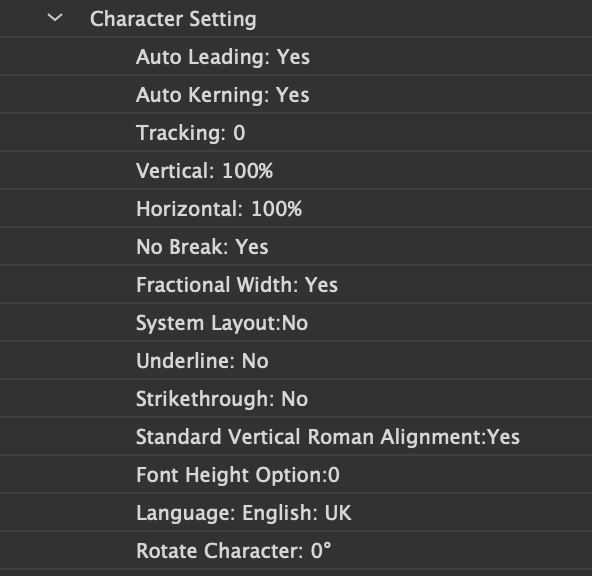592x576 pixels.
Task: Highlight the No Break: Yes entry
Action: click(296, 247)
